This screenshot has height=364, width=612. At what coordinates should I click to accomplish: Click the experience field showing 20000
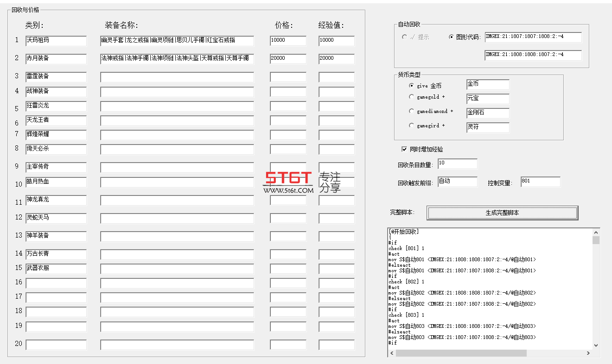click(x=337, y=59)
